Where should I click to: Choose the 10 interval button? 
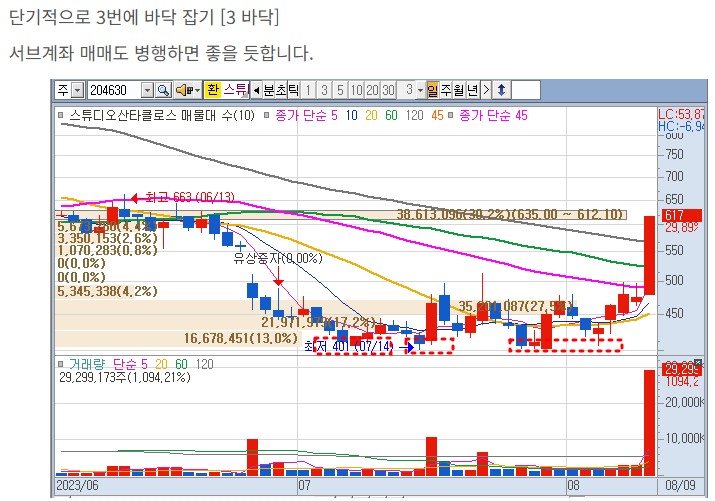(356, 90)
